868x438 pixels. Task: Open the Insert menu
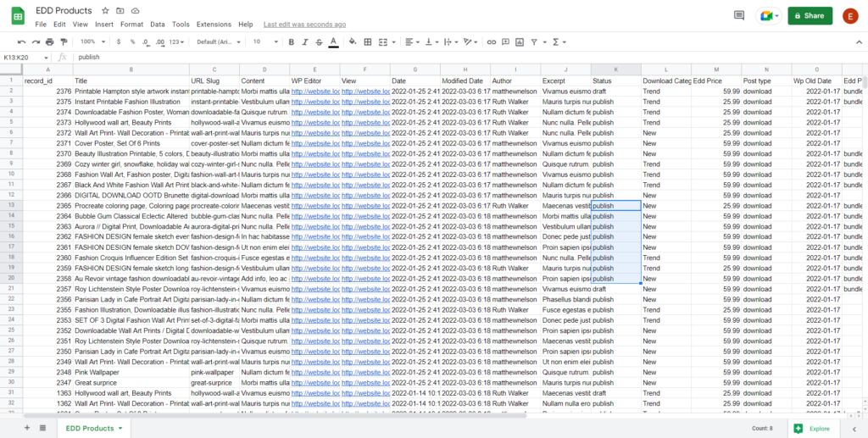click(x=104, y=25)
